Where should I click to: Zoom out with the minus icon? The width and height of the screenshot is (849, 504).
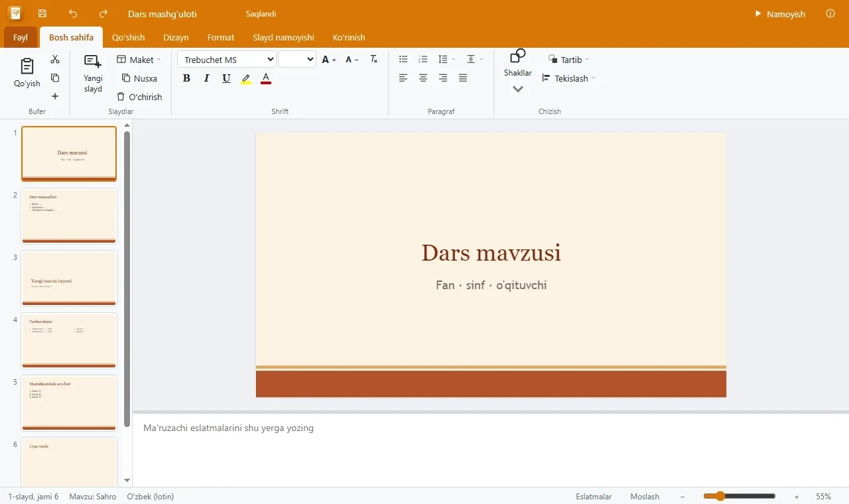[683, 496]
